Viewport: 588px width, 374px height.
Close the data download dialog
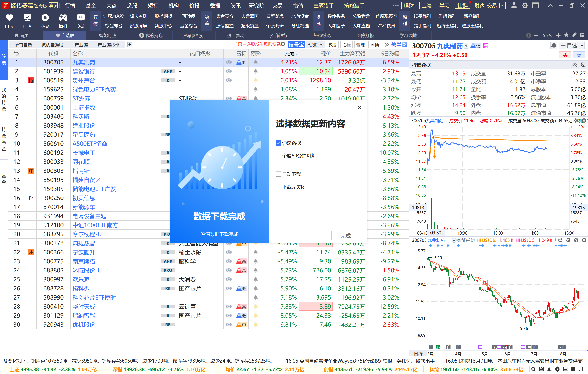pos(359,107)
